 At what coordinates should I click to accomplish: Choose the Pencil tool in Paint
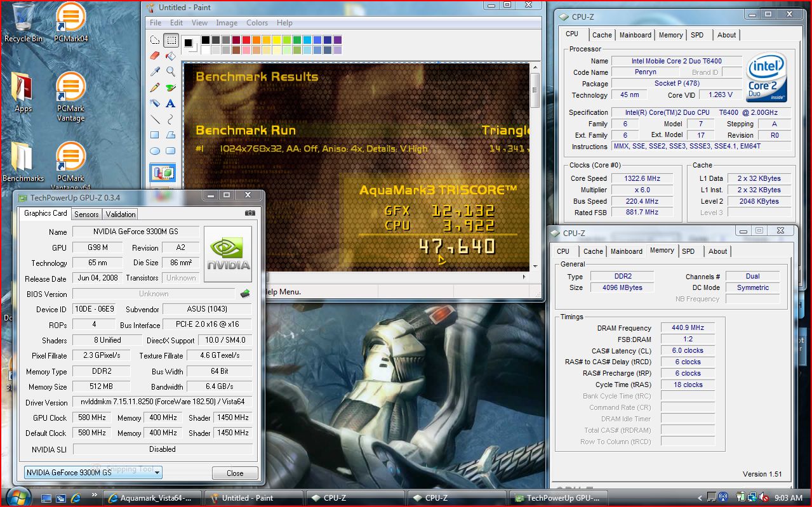click(155, 88)
